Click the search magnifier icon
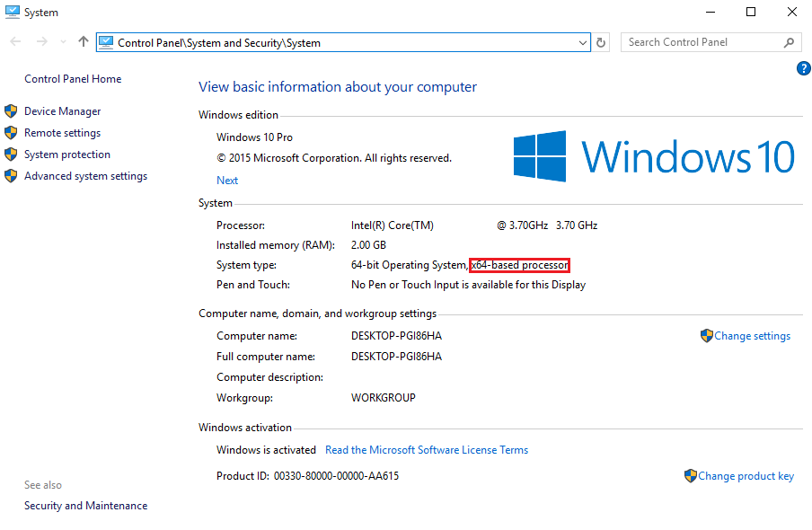Viewport: 812px width, 530px height. (789, 42)
